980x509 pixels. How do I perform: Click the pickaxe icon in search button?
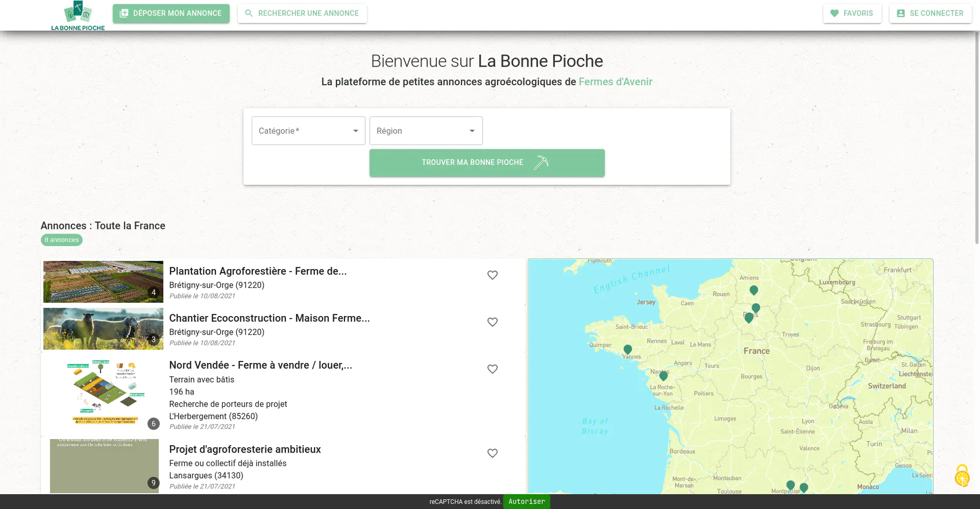coord(541,163)
